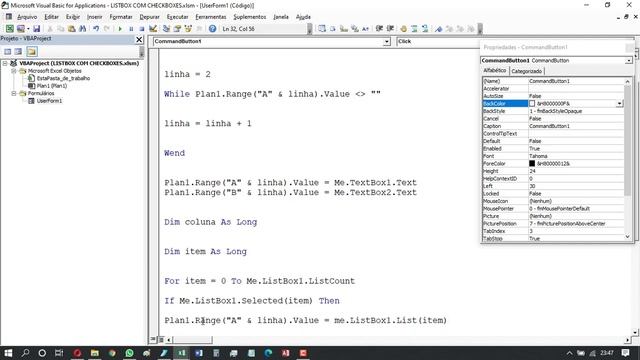Open the Inserir menu
640x360 pixels.
[x=94, y=17]
